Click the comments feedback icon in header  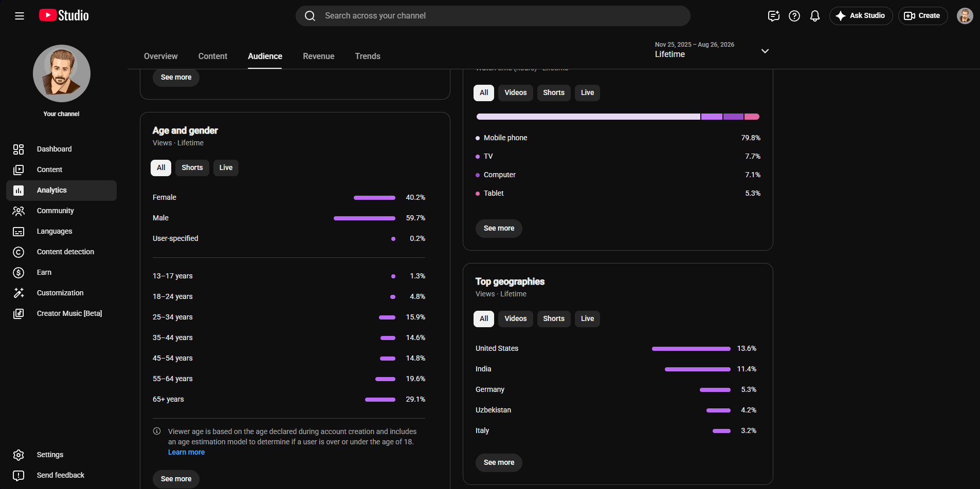click(774, 16)
